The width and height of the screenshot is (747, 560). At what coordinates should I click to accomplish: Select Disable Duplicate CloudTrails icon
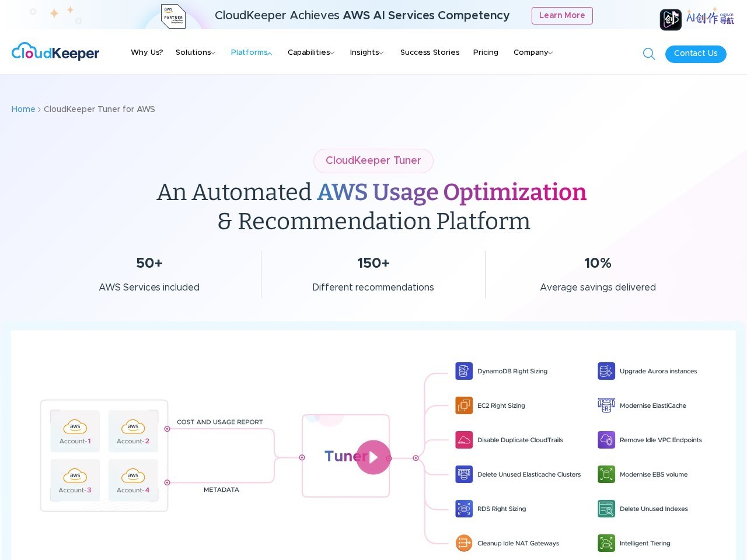(x=464, y=440)
